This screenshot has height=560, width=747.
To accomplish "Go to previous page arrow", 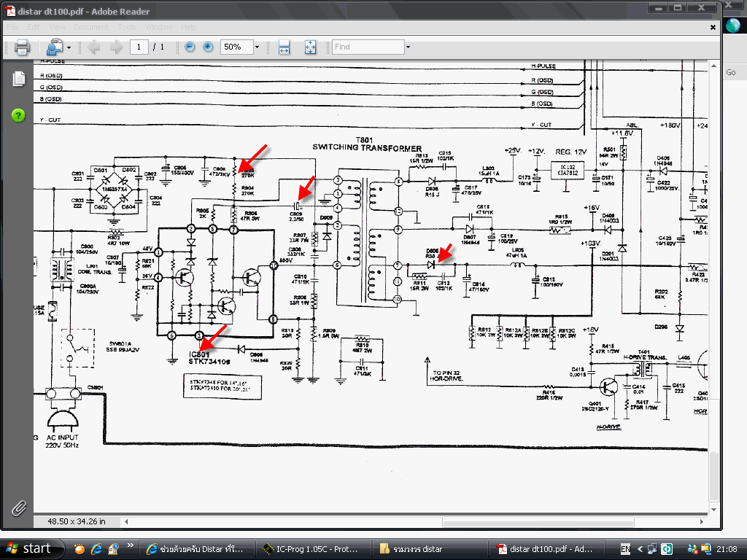I will (x=94, y=47).
